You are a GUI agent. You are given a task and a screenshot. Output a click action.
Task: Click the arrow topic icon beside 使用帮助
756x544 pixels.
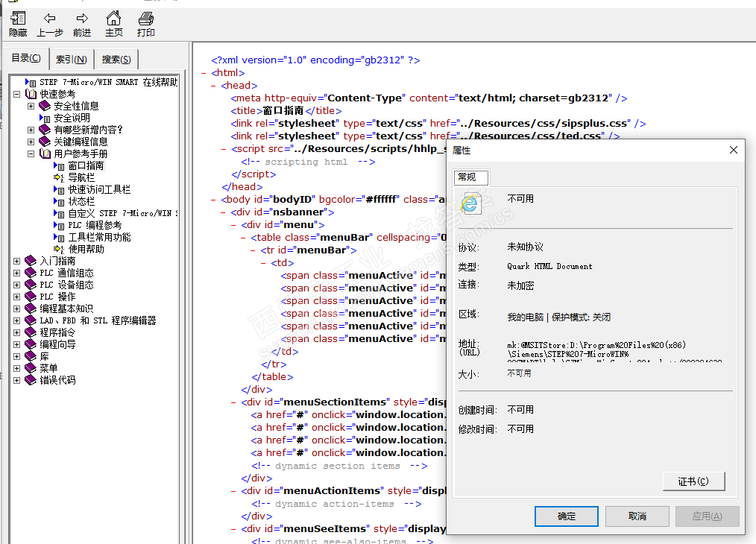coord(59,249)
